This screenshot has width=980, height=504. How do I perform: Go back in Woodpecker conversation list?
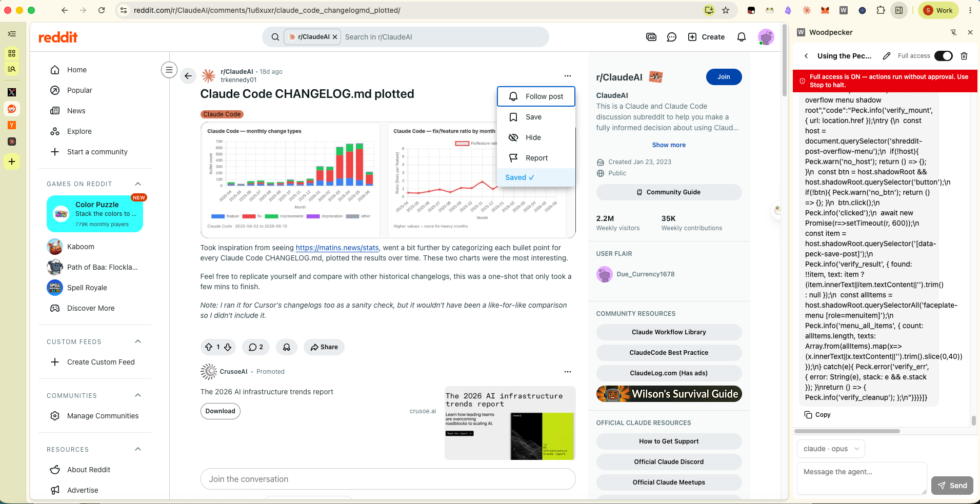pyautogui.click(x=806, y=56)
